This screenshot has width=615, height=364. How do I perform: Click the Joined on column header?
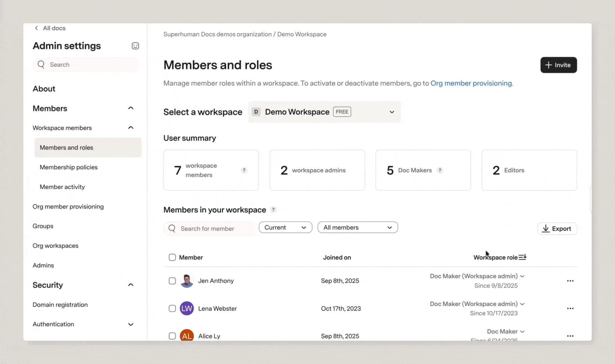pos(337,257)
